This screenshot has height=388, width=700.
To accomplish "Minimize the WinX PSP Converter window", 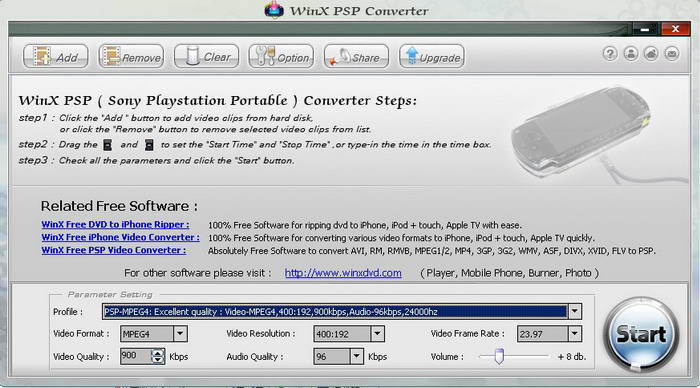I will [x=645, y=29].
